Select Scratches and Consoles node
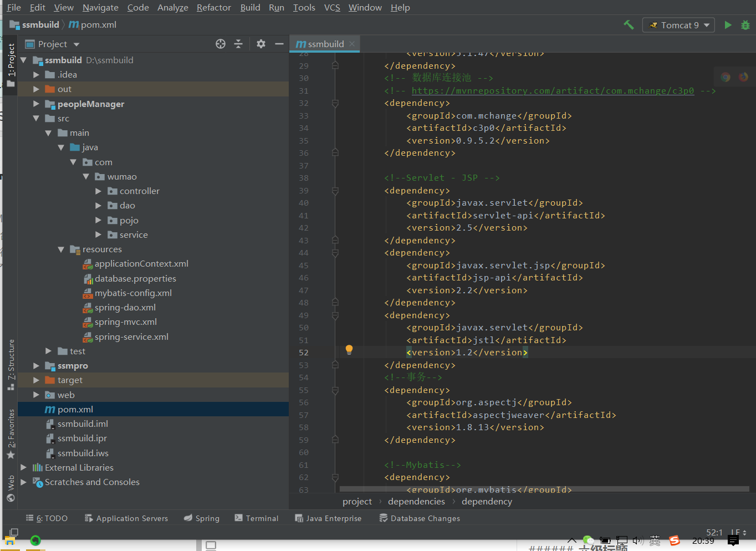The image size is (756, 551). [92, 482]
